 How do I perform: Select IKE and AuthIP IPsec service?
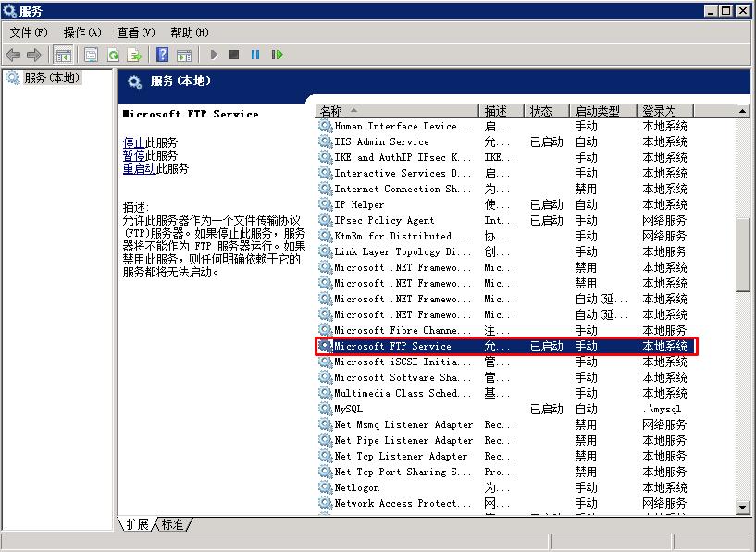coord(505,157)
